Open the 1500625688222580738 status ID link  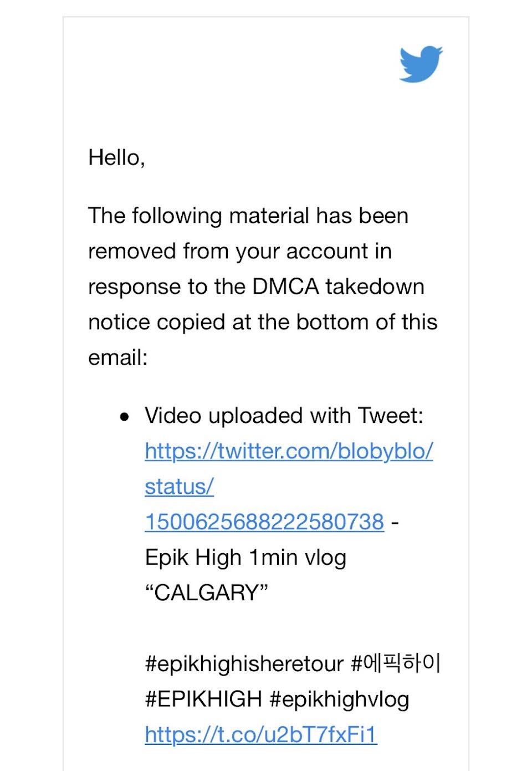[264, 522]
